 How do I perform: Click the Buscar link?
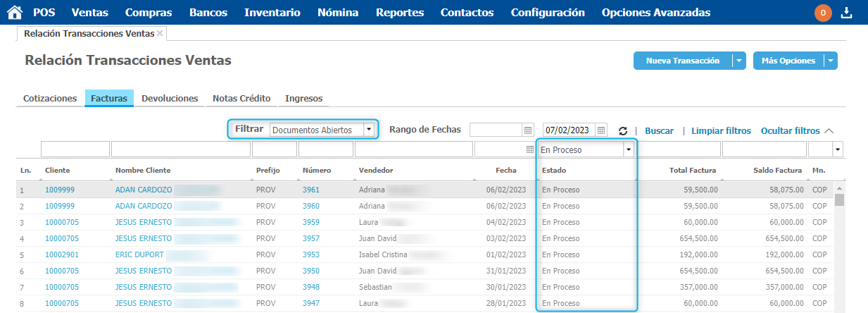[x=659, y=131]
